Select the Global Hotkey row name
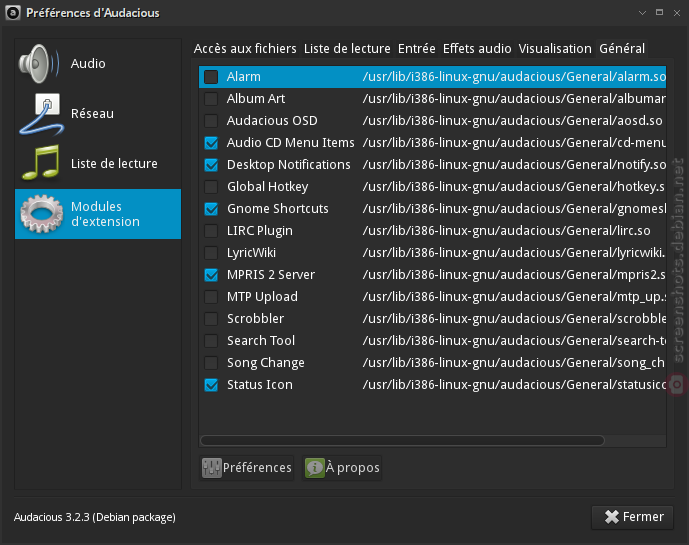 [268, 187]
